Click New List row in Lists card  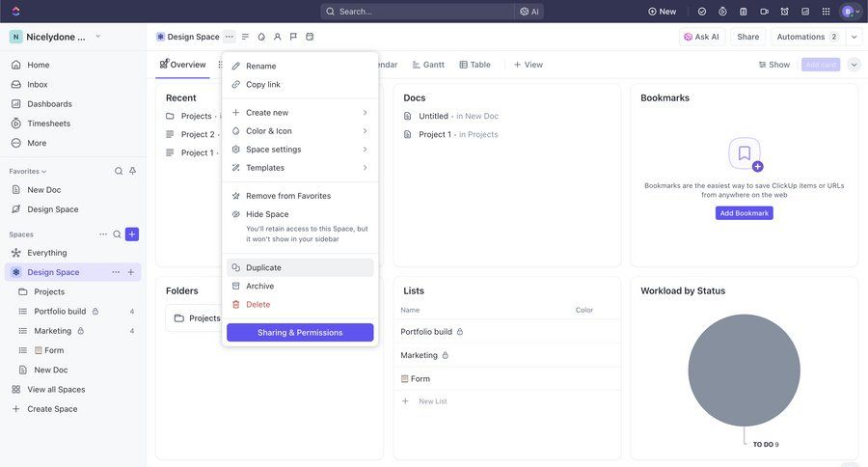tap(506, 401)
